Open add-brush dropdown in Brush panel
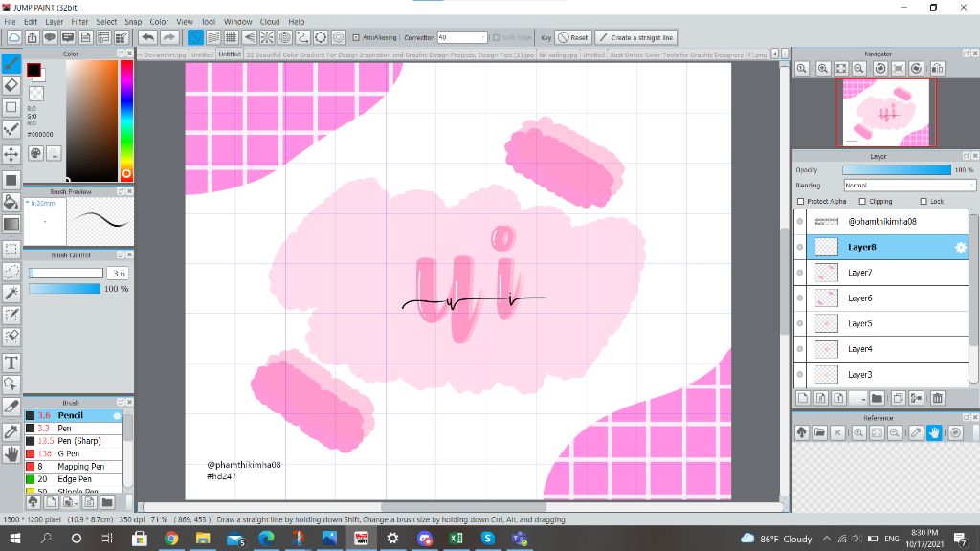The image size is (980, 551). pyautogui.click(x=71, y=502)
